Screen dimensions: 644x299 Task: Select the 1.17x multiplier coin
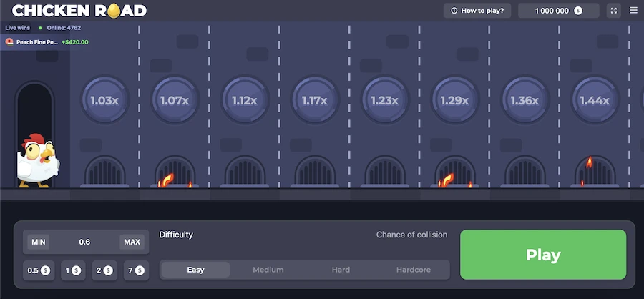coord(314,100)
